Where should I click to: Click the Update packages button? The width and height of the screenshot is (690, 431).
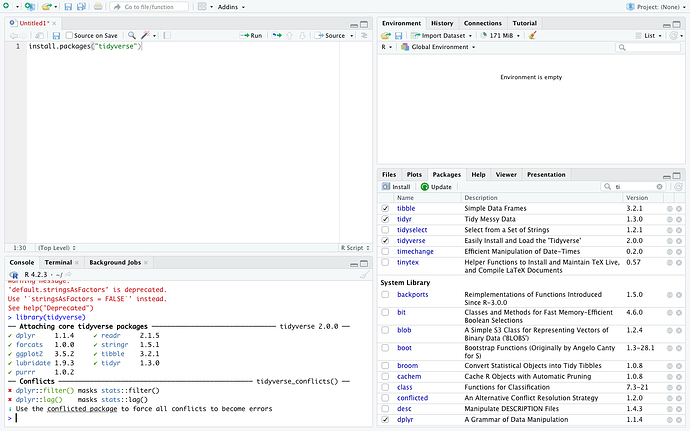pos(436,187)
